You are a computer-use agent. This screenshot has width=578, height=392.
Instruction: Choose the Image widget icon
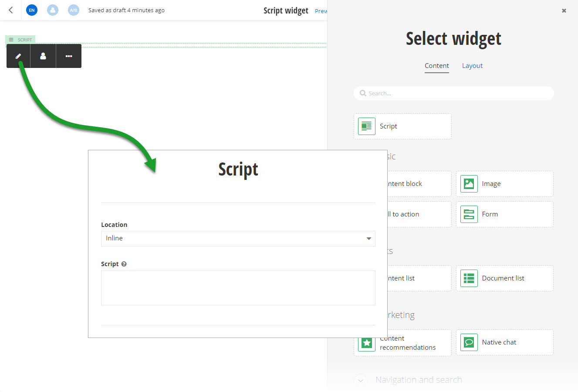click(x=469, y=184)
